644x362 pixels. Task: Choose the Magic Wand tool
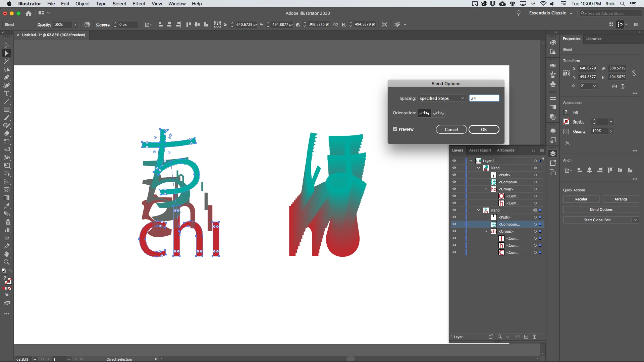[x=6, y=61]
